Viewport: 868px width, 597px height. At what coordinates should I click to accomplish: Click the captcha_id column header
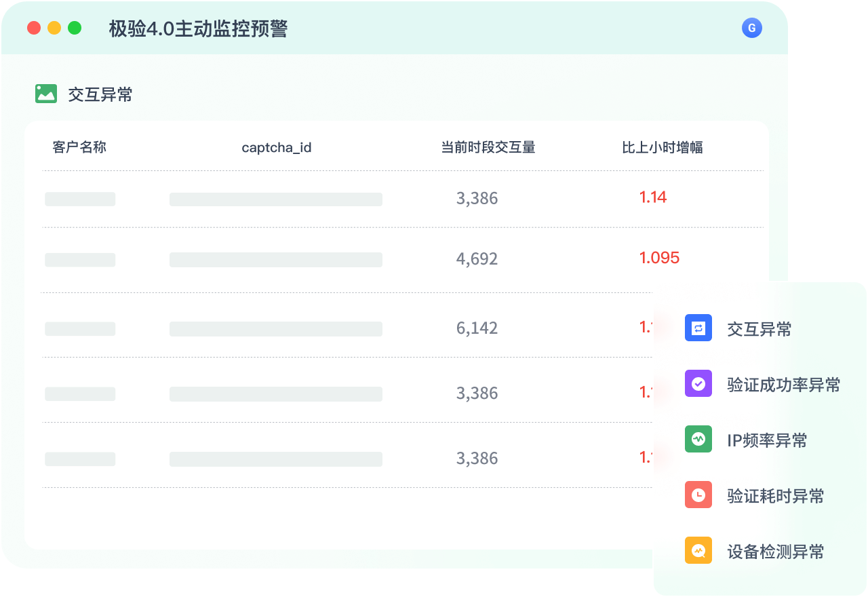[x=277, y=147]
